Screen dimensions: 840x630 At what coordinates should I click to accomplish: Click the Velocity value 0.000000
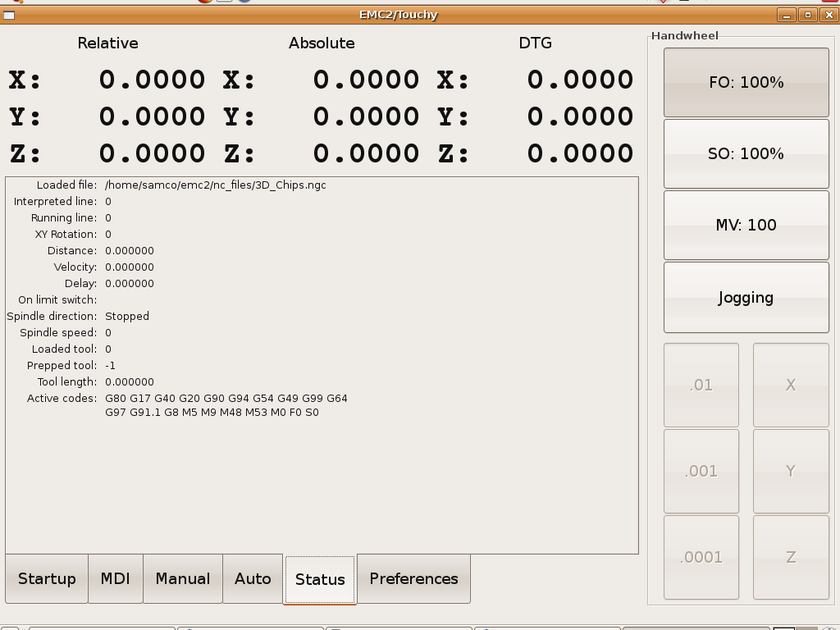130,267
